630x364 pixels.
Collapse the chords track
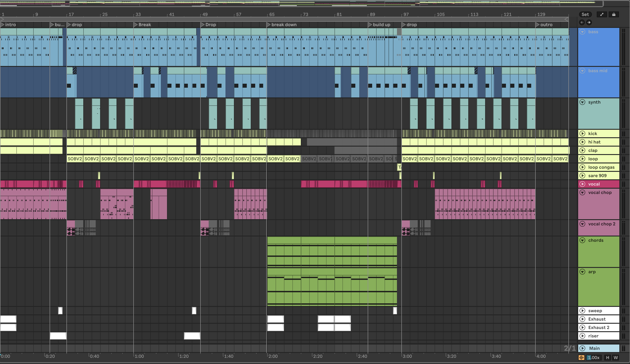[x=582, y=240]
